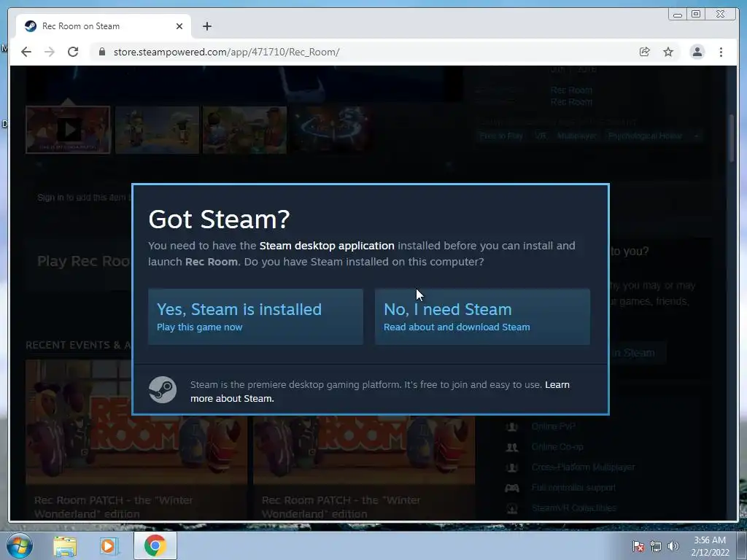Click the Yes, Steam is installed button
The width and height of the screenshot is (747, 560).
(255, 316)
